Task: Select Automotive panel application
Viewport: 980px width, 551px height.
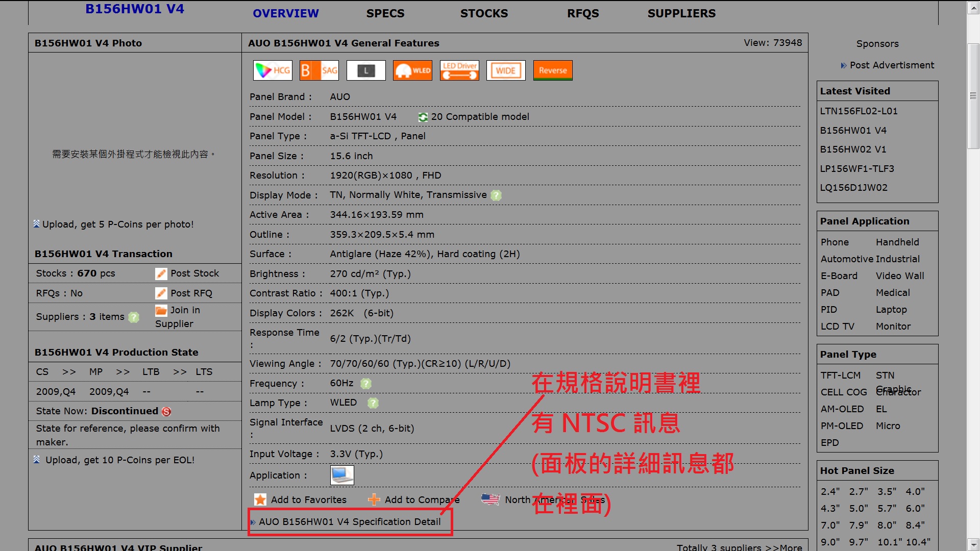Action: (x=846, y=259)
